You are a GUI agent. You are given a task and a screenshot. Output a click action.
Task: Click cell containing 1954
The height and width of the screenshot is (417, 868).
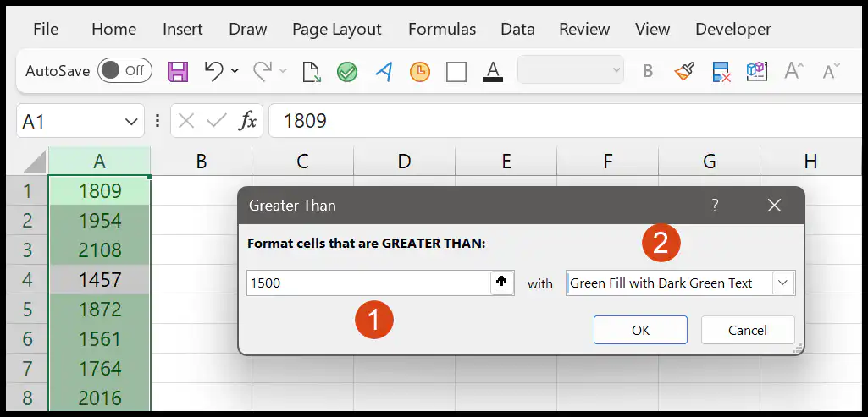[100, 221]
